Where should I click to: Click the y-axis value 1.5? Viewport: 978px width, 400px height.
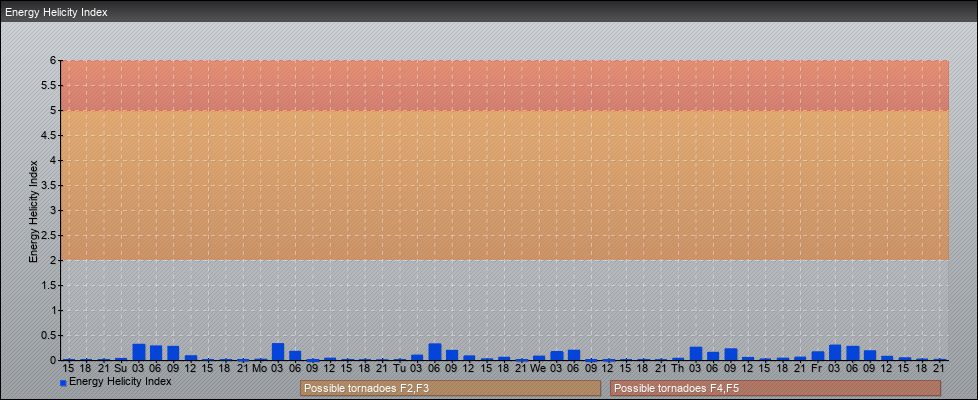tap(49, 285)
